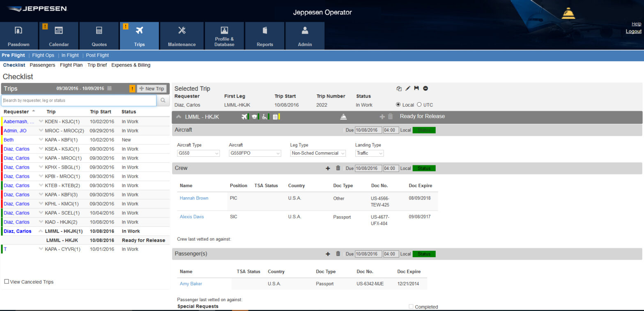
Task: Switch to the Post Flight tab
Action: tap(97, 55)
